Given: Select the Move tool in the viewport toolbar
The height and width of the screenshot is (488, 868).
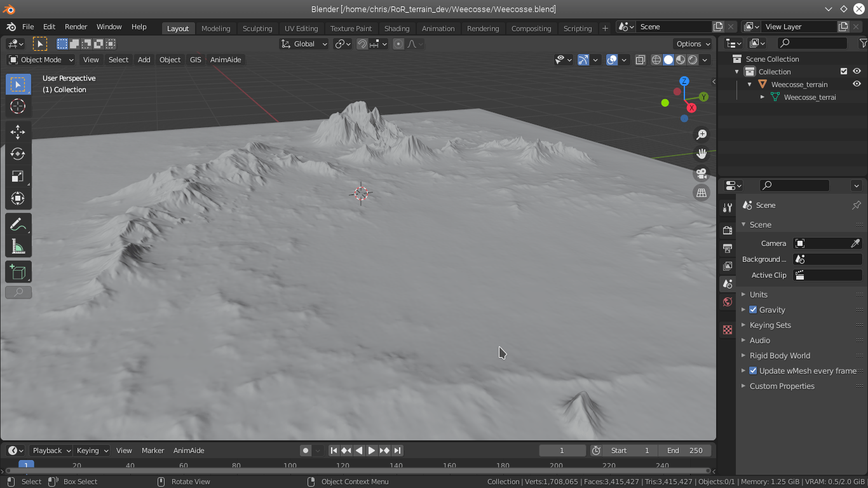Looking at the screenshot, I should [x=18, y=132].
